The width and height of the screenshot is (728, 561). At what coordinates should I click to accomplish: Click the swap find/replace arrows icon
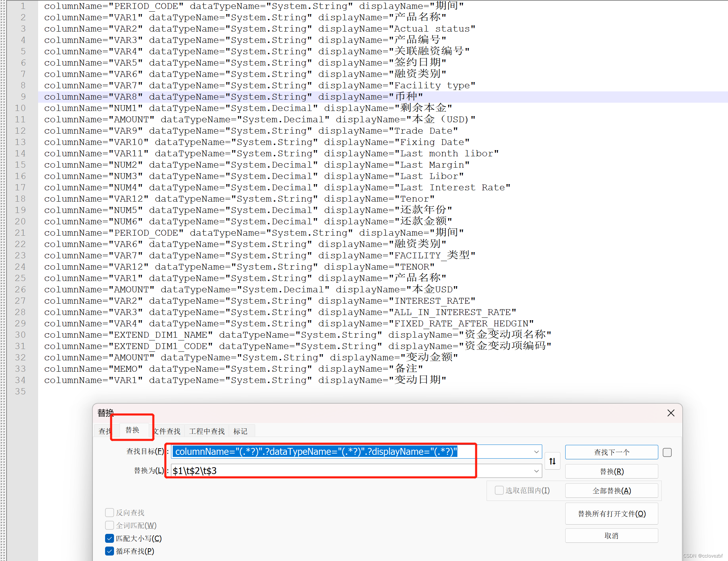552,461
